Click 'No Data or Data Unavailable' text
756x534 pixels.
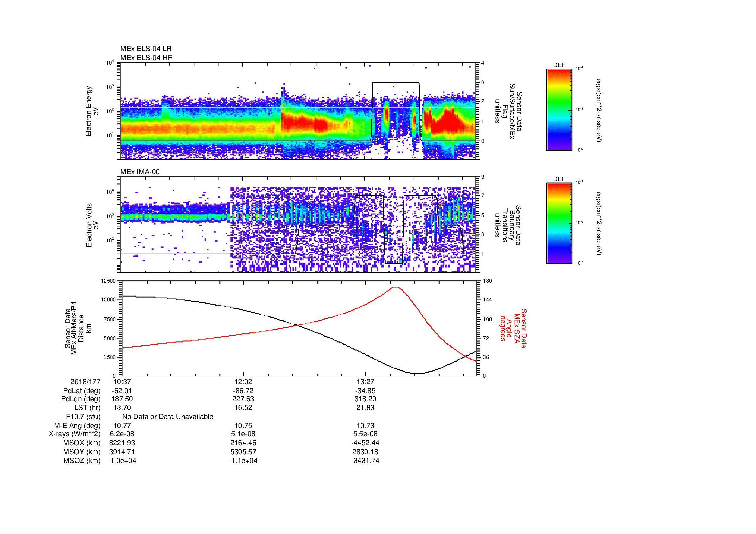[x=168, y=416]
